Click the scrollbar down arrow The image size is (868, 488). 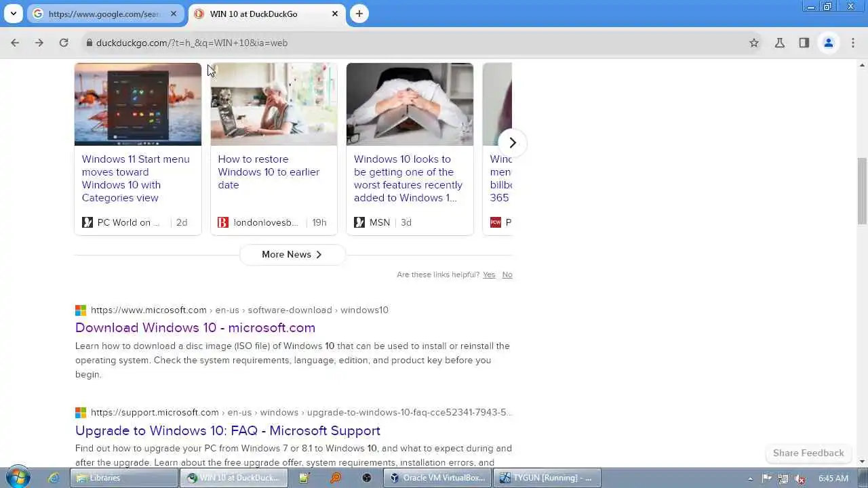862,462
